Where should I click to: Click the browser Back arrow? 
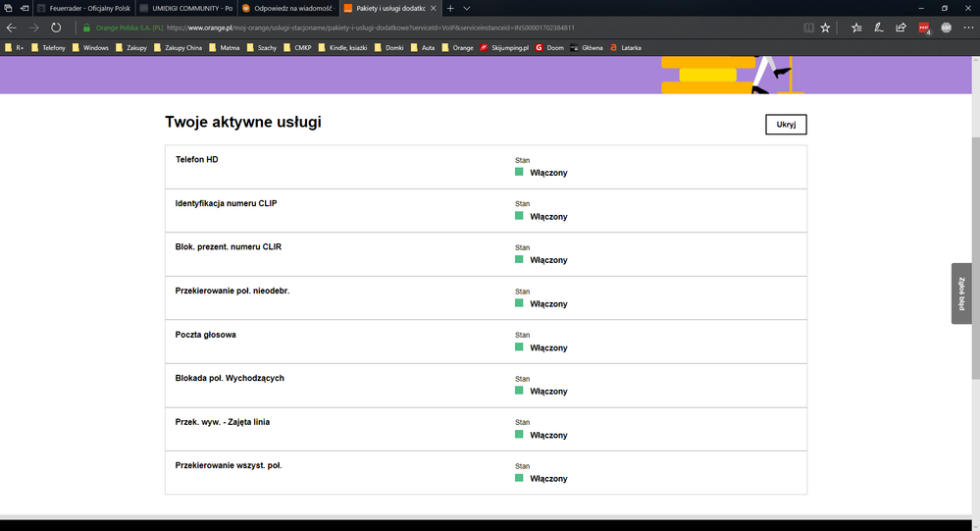click(x=12, y=27)
